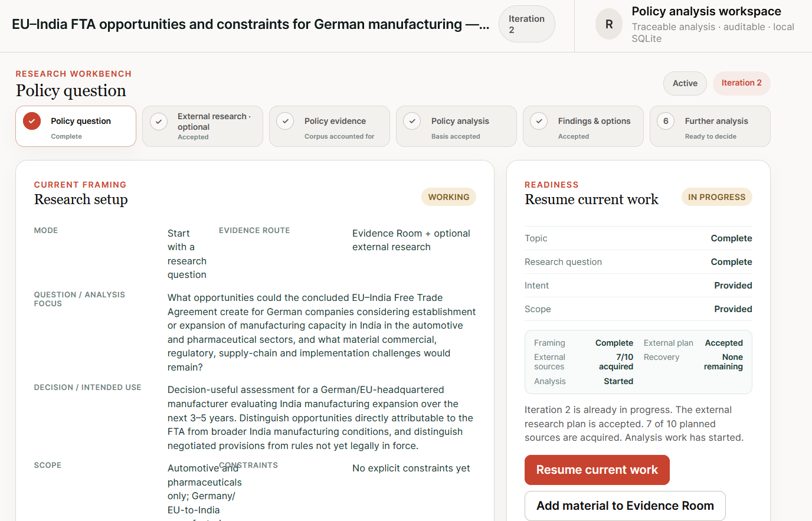
Task: Go to the Further analysis step
Action: (711, 126)
